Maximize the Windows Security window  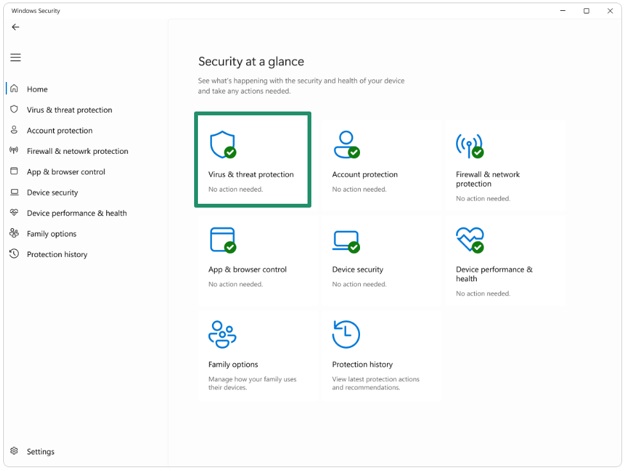pos(586,11)
